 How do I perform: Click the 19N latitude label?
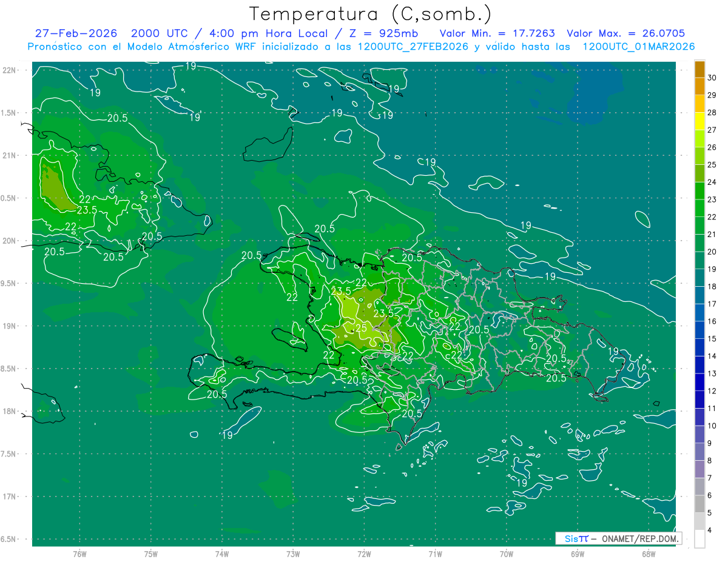pos(10,326)
